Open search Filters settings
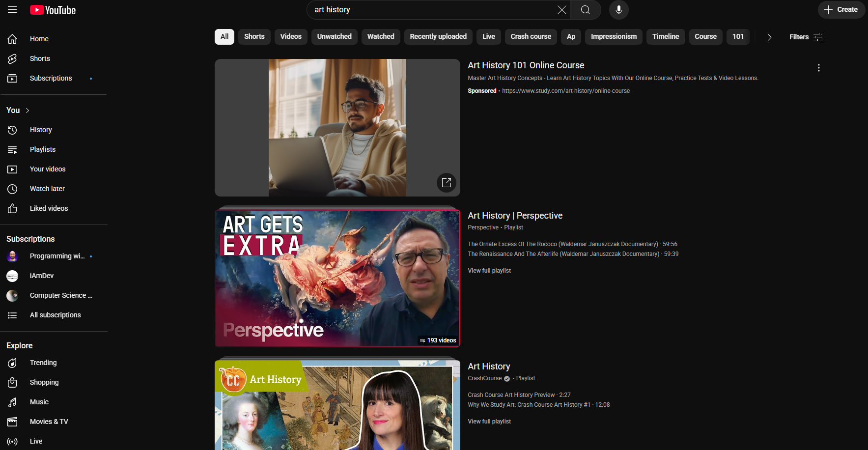Screen dimensions: 868x450 805,37
